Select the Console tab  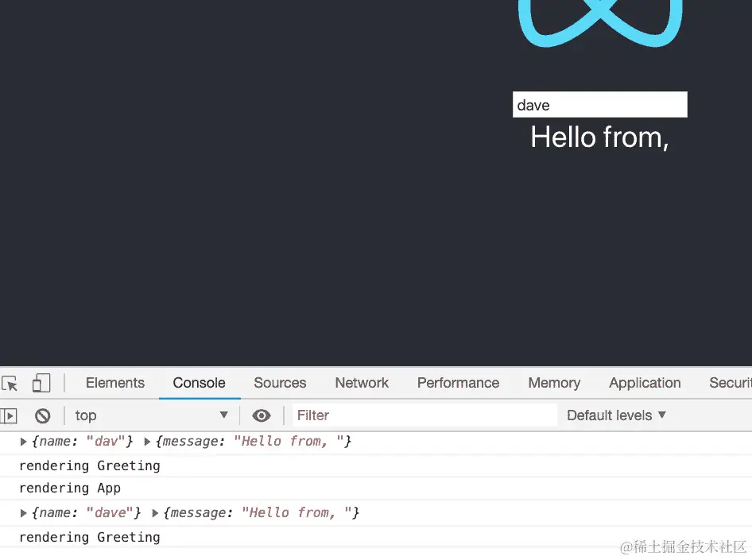coord(199,383)
